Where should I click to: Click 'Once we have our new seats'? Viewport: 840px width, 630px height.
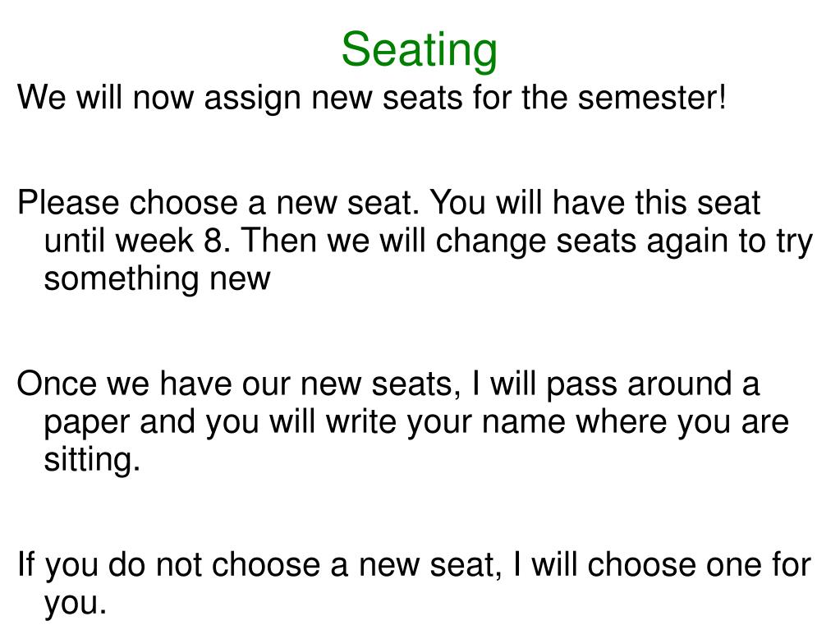pyautogui.click(x=239, y=385)
